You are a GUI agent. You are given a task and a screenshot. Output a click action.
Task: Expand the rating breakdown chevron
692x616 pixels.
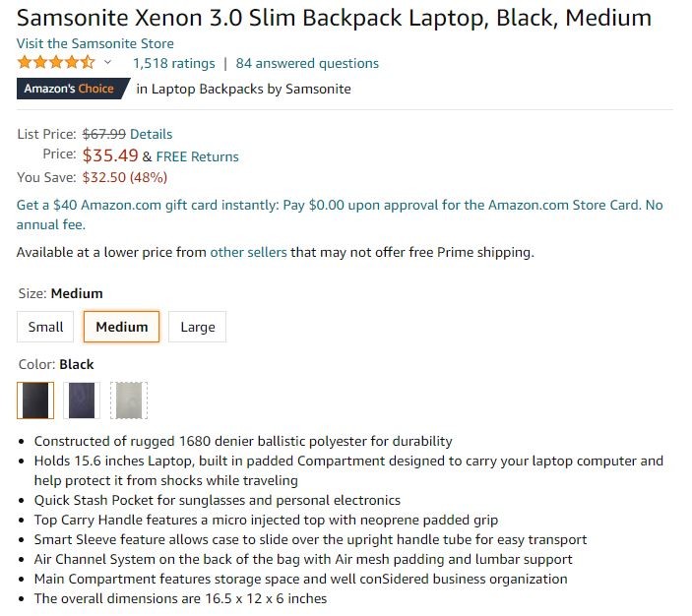click(x=107, y=63)
